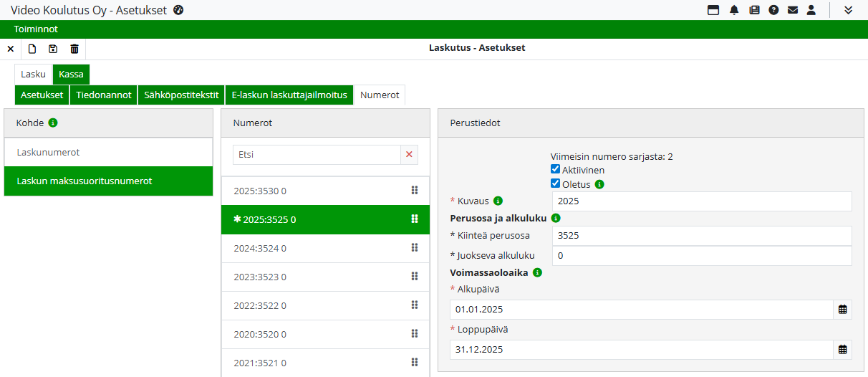Click the newspaper icon in the header
Image resolution: width=868 pixels, height=377 pixels.
point(754,10)
